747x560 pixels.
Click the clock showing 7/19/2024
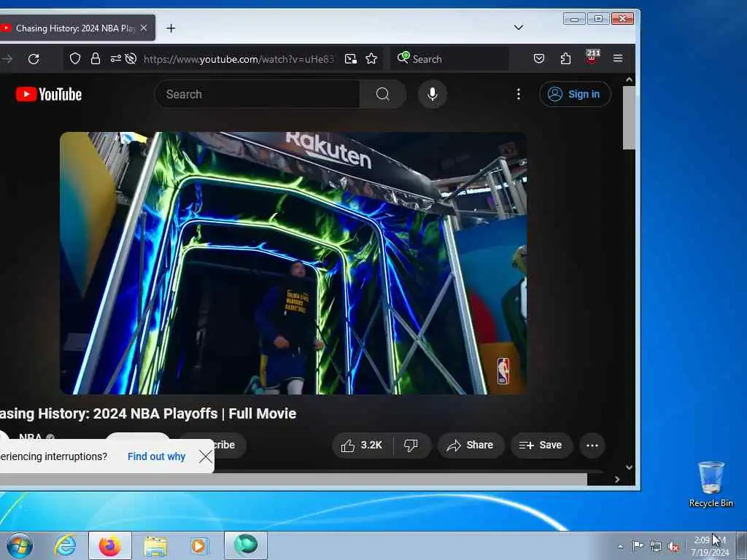710,546
